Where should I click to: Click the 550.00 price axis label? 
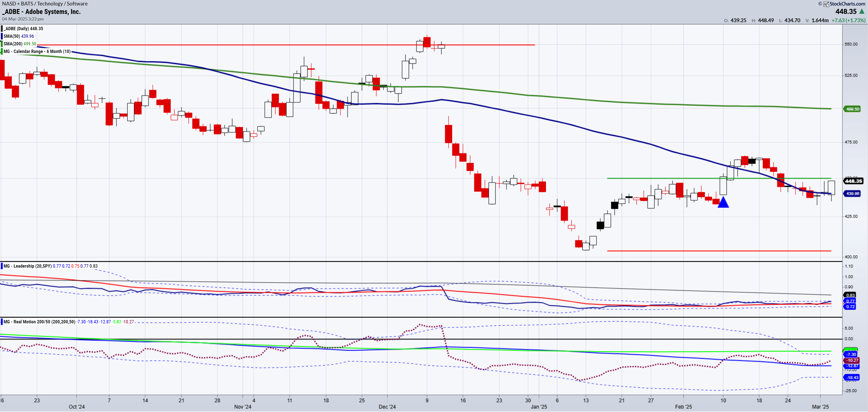point(851,44)
